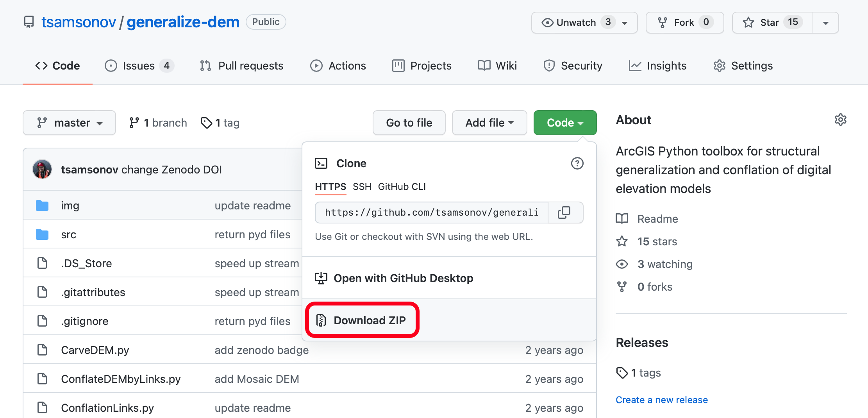Screen dimensions: 868x418
Task: View the 15 stars link
Action: point(647,241)
